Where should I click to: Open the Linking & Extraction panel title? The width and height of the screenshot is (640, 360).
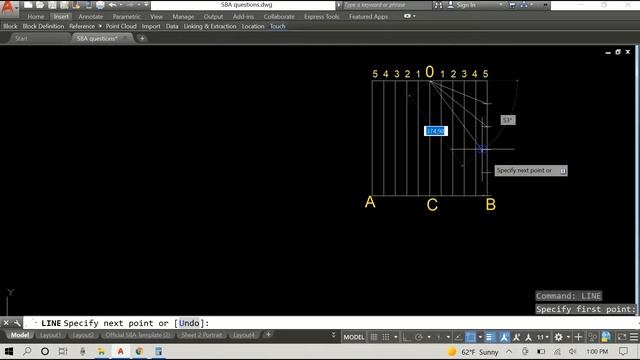[210, 26]
